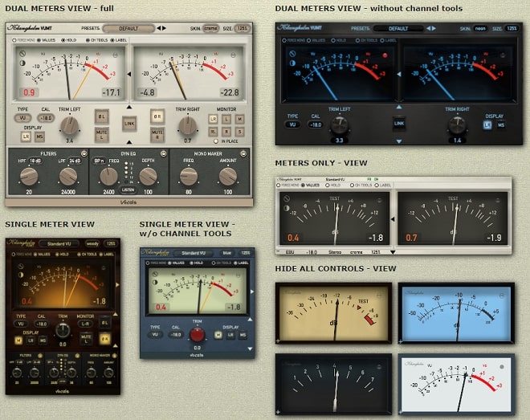Open Standard VU preset dropdown in blue view
The width and height of the screenshot is (530, 420).
click(194, 253)
